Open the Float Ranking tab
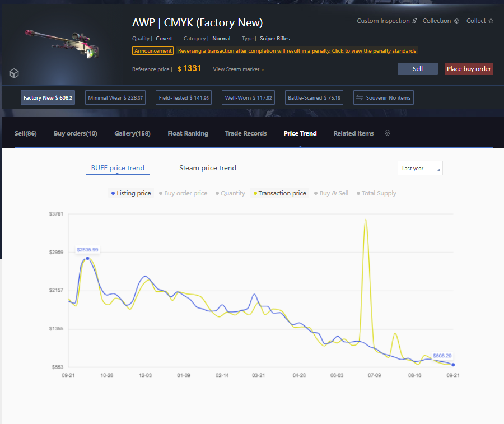The width and height of the screenshot is (504, 424). click(188, 133)
